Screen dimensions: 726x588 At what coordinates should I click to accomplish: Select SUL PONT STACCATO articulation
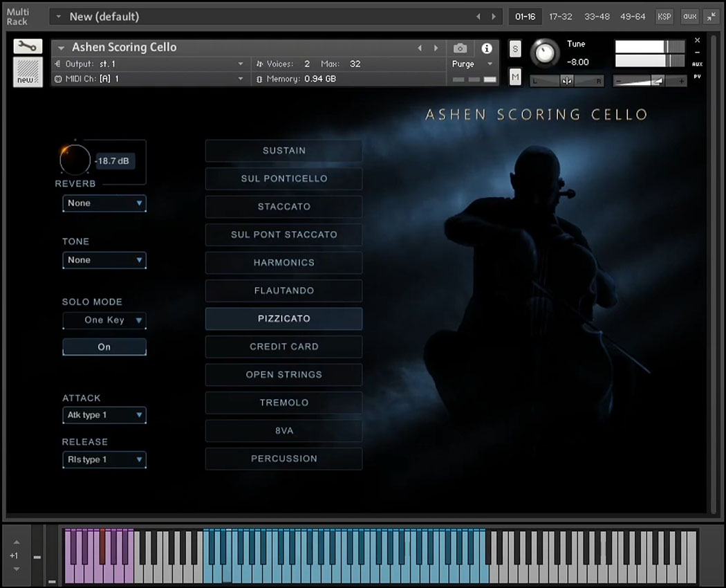[283, 235]
